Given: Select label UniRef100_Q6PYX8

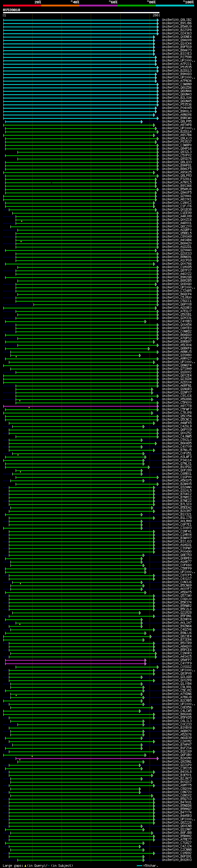Looking at the screenshot, I should click(177, 305).
